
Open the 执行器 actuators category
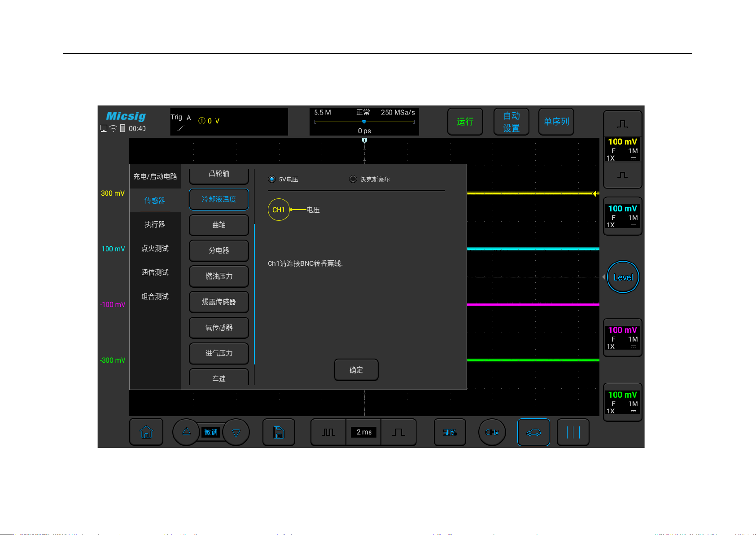(x=155, y=224)
